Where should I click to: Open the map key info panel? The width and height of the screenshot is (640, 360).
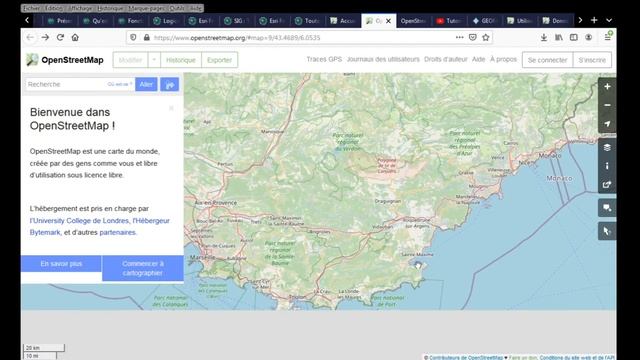[607, 166]
